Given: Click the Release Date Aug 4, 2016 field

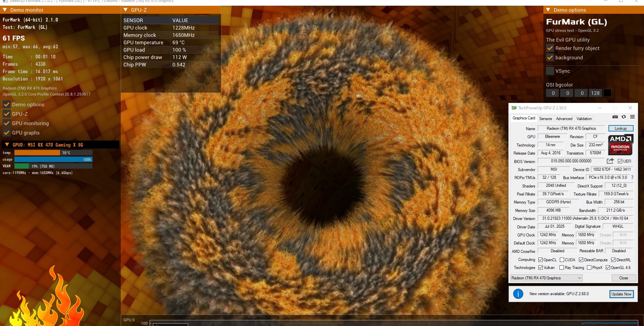Looking at the screenshot, I should tap(550, 153).
